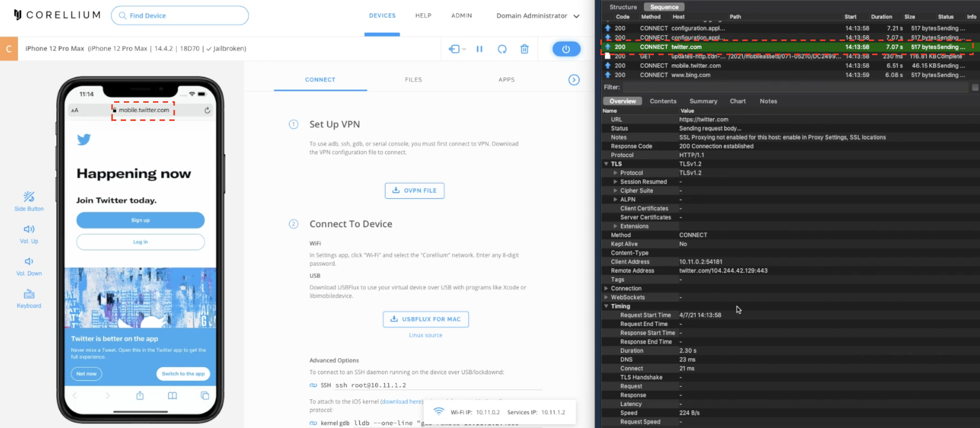The height and width of the screenshot is (428, 980).
Task: Toggle the checkbox beside Filter field
Action: click(x=975, y=87)
